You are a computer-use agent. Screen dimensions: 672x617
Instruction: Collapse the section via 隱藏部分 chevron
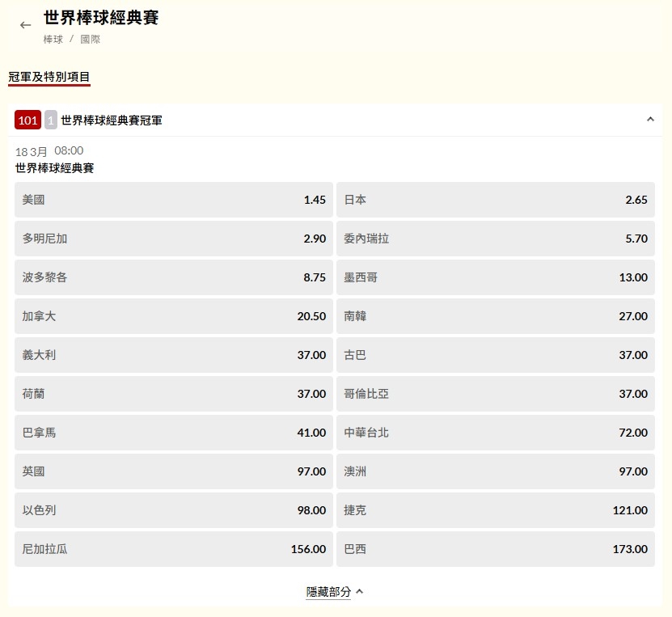coord(361,591)
